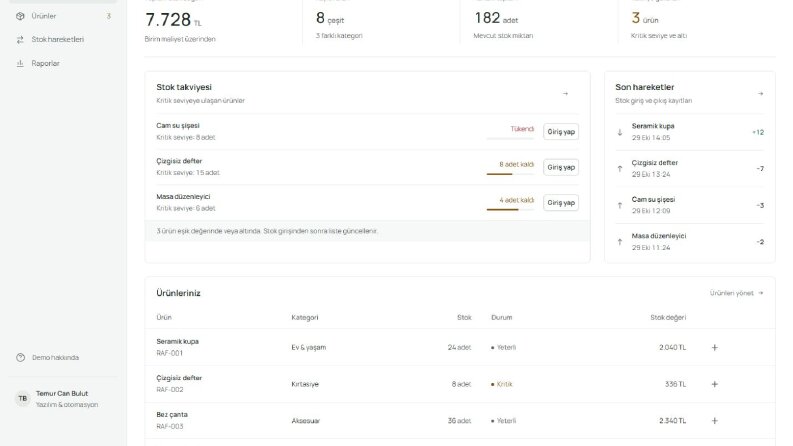Screen dimensions: 793x446
Task: Open the Ürünleri yönet link
Action: point(736,293)
